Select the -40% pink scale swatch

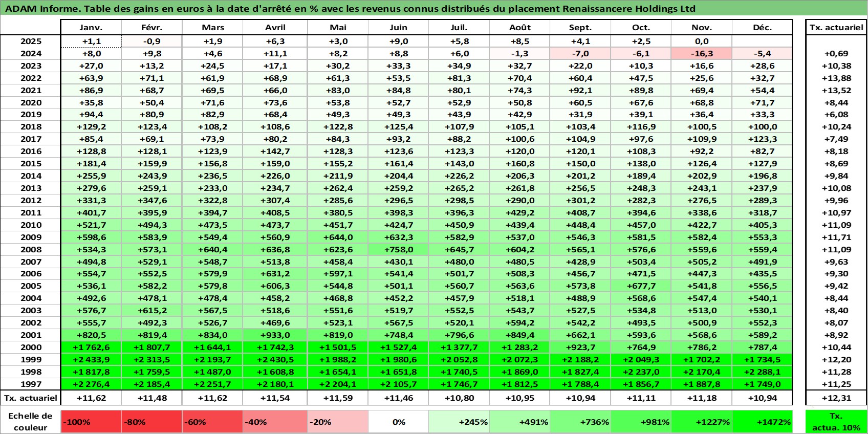click(x=275, y=422)
